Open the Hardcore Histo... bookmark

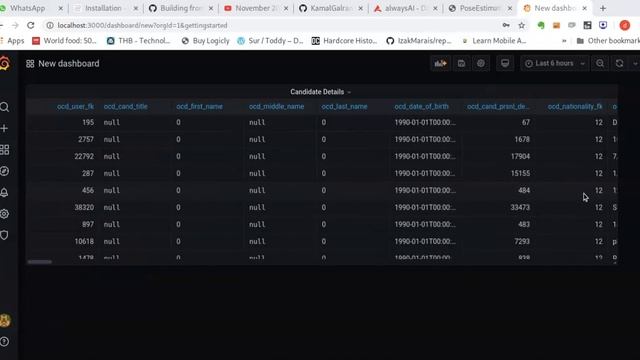pyautogui.click(x=344, y=41)
